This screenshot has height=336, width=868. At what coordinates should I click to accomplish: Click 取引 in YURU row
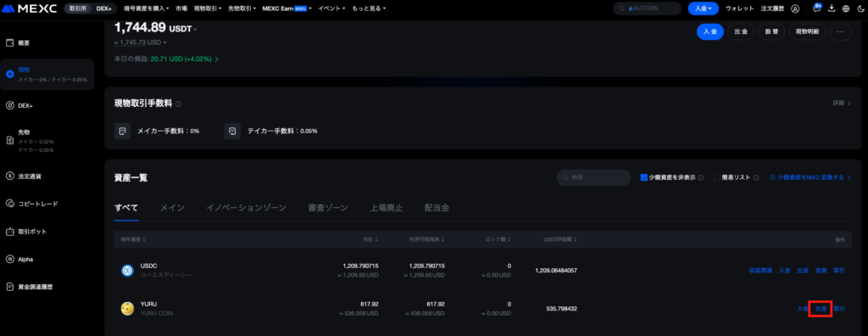click(x=839, y=308)
